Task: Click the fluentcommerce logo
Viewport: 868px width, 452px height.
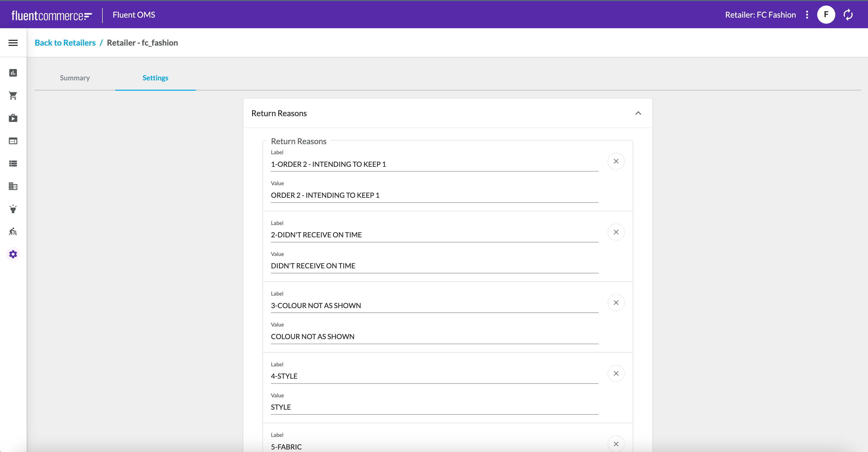Action: coord(52,15)
